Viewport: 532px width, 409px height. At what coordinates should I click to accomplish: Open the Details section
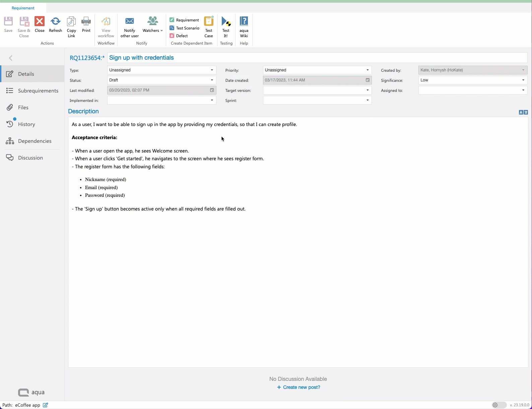click(x=32, y=74)
